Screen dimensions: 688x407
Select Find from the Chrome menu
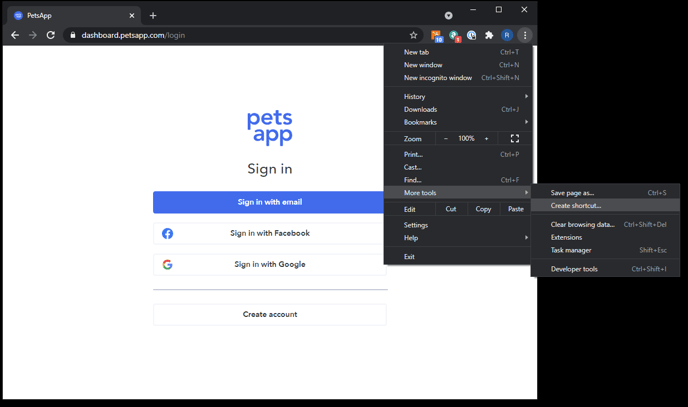tap(458, 180)
